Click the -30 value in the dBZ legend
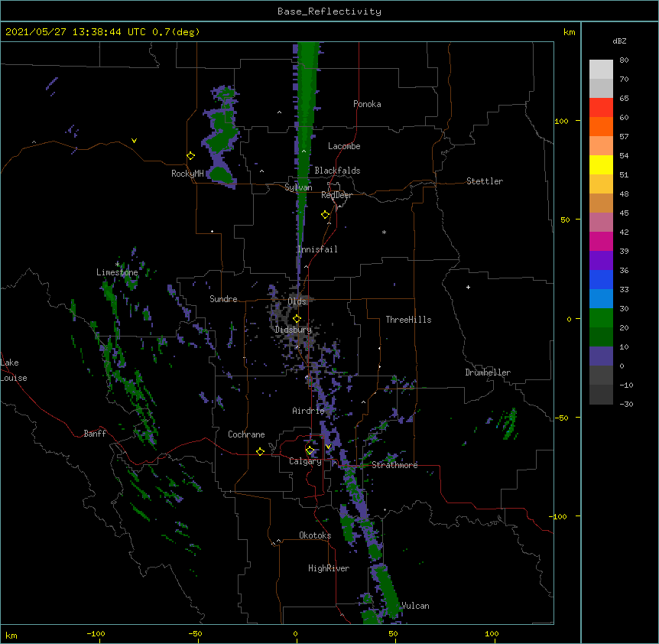The height and width of the screenshot is (644, 659). click(626, 404)
